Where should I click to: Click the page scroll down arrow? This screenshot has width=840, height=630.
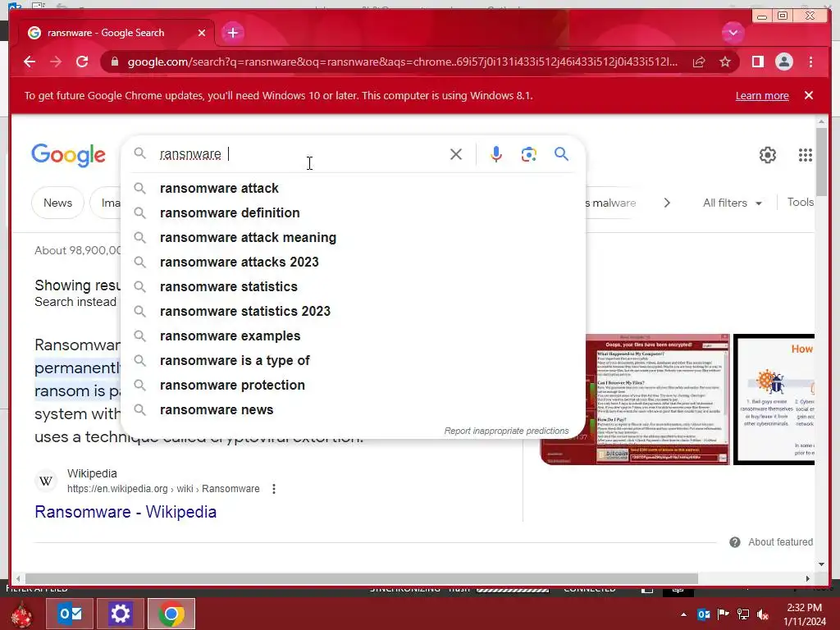pyautogui.click(x=822, y=564)
